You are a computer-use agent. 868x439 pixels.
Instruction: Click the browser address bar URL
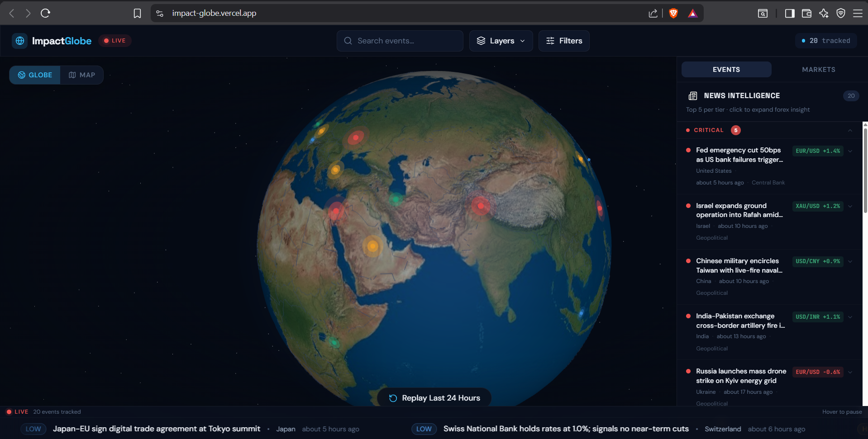pyautogui.click(x=214, y=13)
